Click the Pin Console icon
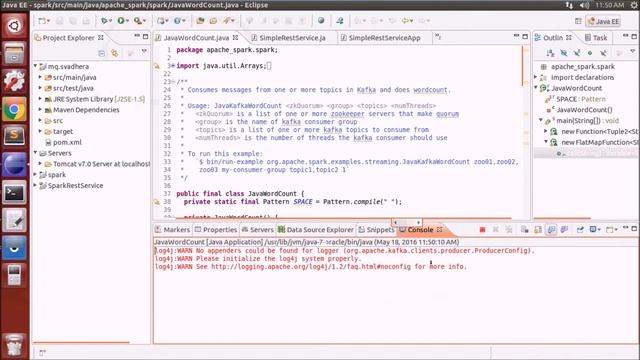Screen dimensions: 640x360 (x=580, y=230)
